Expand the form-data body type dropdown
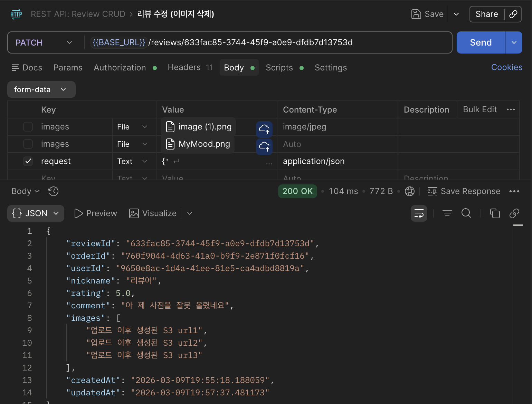Image resolution: width=532 pixels, height=404 pixels. [41, 89]
